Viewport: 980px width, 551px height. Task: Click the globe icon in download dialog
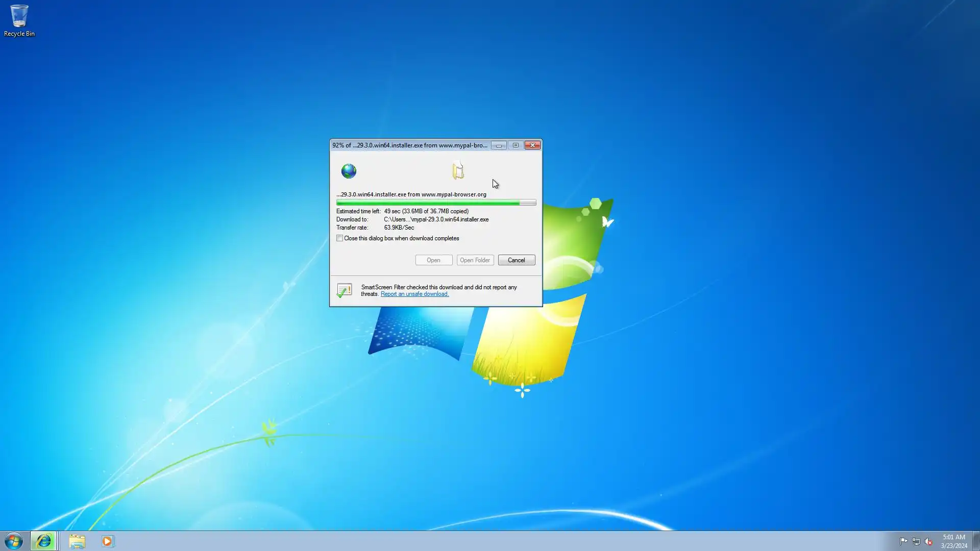[349, 171]
